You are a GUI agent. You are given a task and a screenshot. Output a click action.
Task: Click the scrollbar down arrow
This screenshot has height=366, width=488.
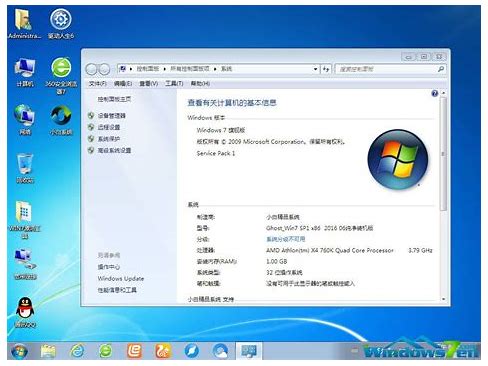pos(443,299)
